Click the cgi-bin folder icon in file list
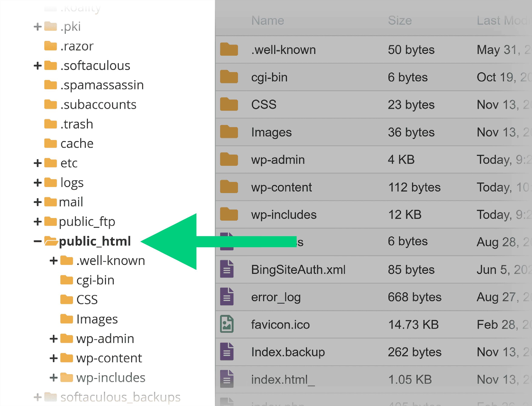The height and width of the screenshot is (406, 532). click(229, 77)
